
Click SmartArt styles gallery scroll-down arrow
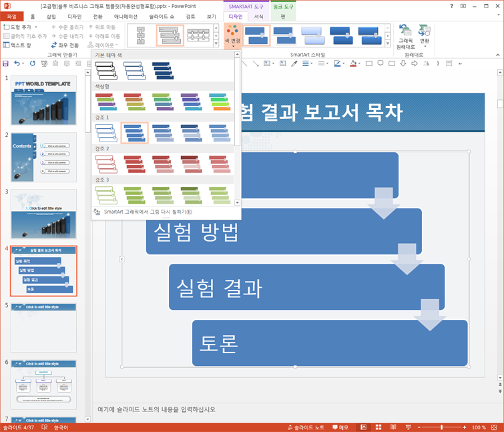tap(388, 35)
